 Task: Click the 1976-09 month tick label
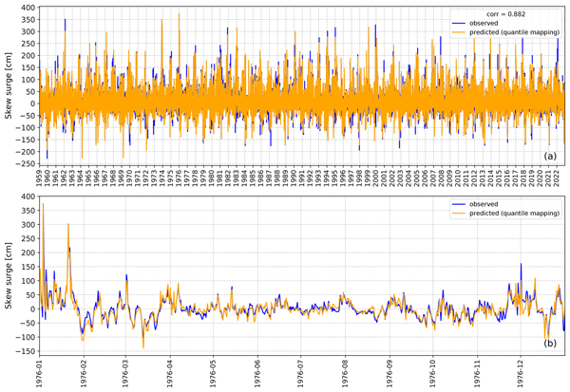389,373
